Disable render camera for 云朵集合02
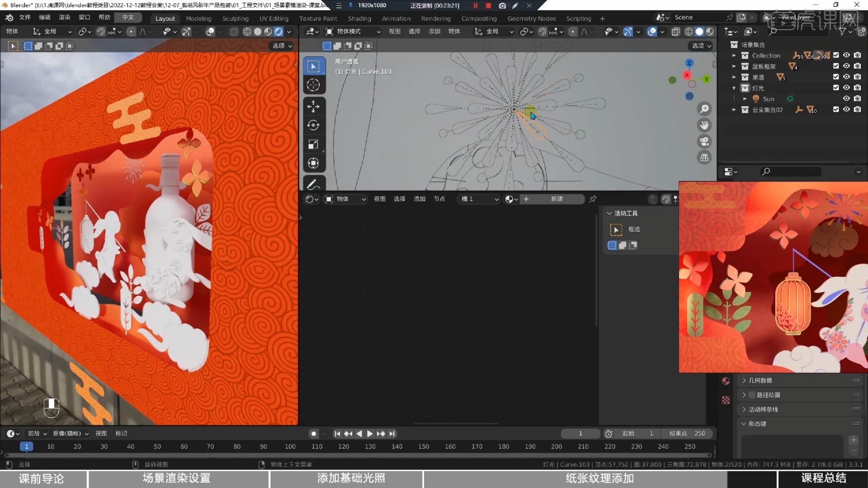868x488 pixels. tap(857, 109)
